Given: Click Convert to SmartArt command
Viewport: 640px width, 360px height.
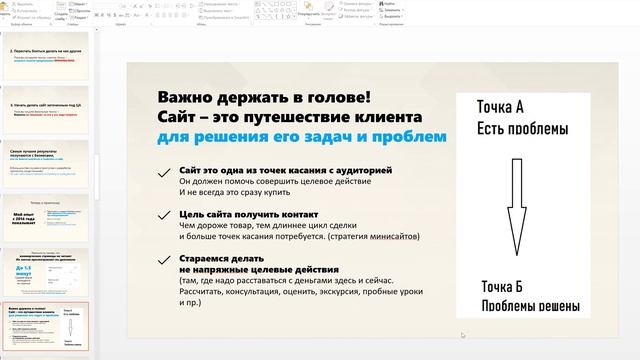Looking at the screenshot, I should 224,18.
